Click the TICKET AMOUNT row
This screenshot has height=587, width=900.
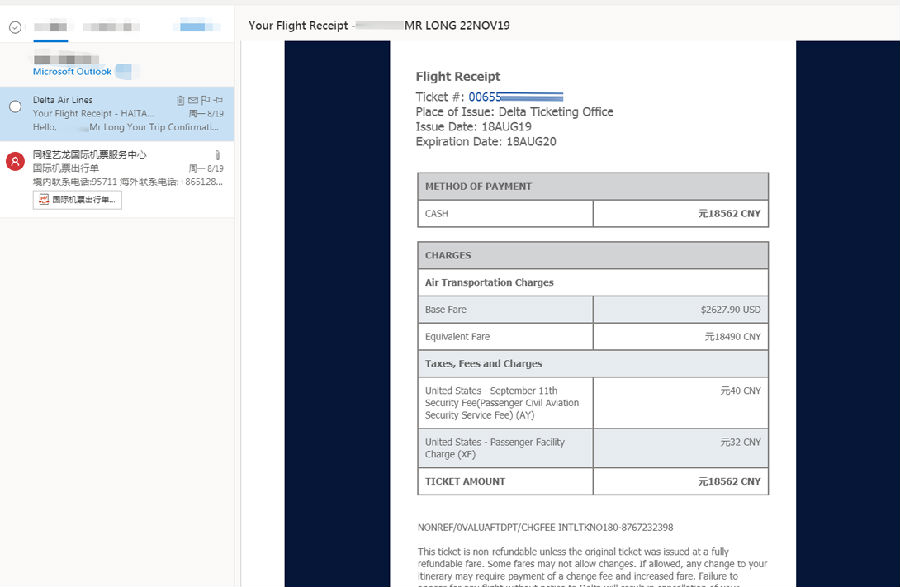(593, 481)
